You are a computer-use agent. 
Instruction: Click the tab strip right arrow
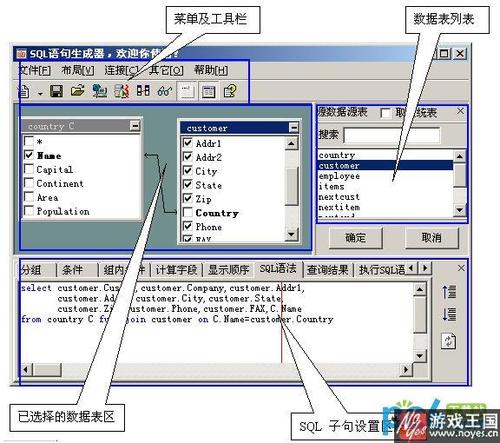point(425,268)
